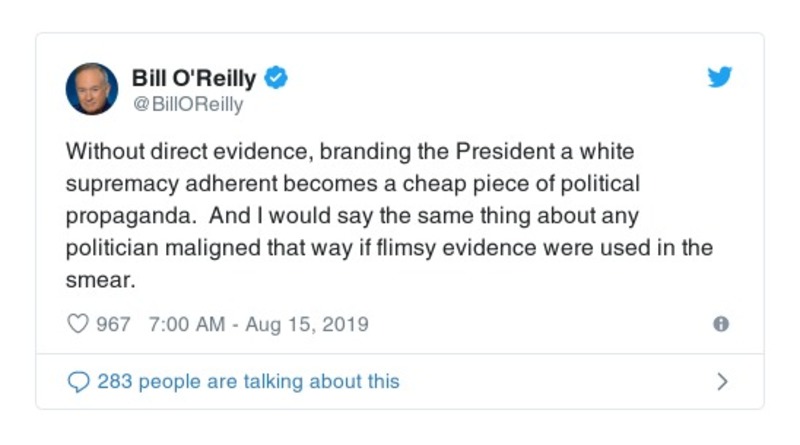Open the tweet info icon
800x445 pixels.
pyautogui.click(x=720, y=324)
